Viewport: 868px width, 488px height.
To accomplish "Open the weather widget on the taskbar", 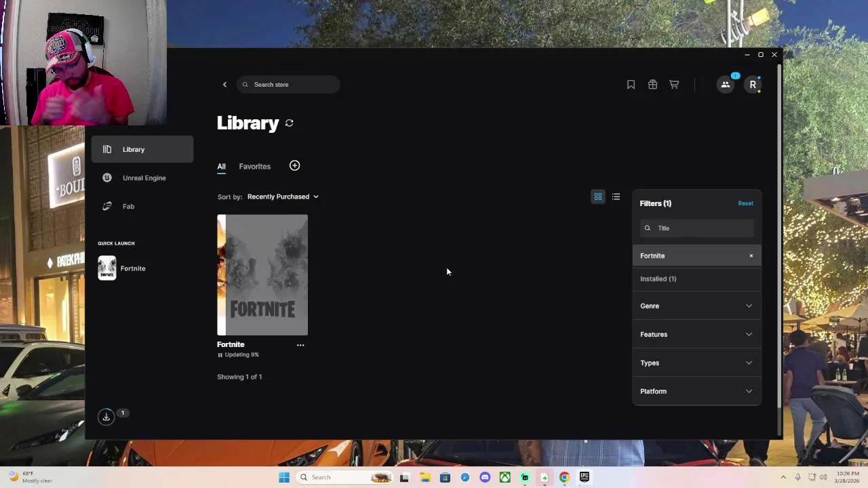I will coord(30,477).
